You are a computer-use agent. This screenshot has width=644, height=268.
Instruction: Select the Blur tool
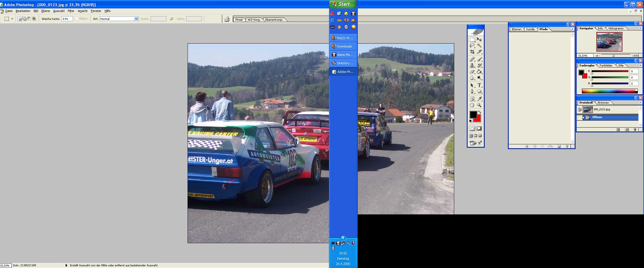coord(472,78)
